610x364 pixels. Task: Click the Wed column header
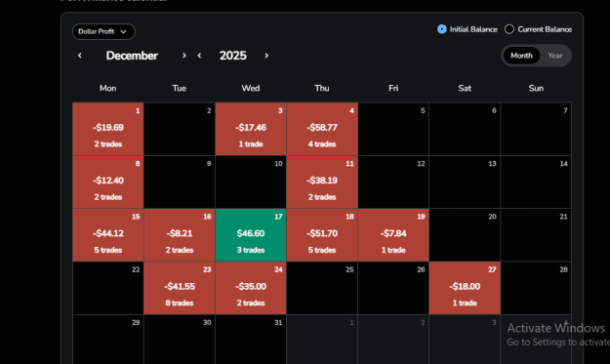(x=251, y=88)
